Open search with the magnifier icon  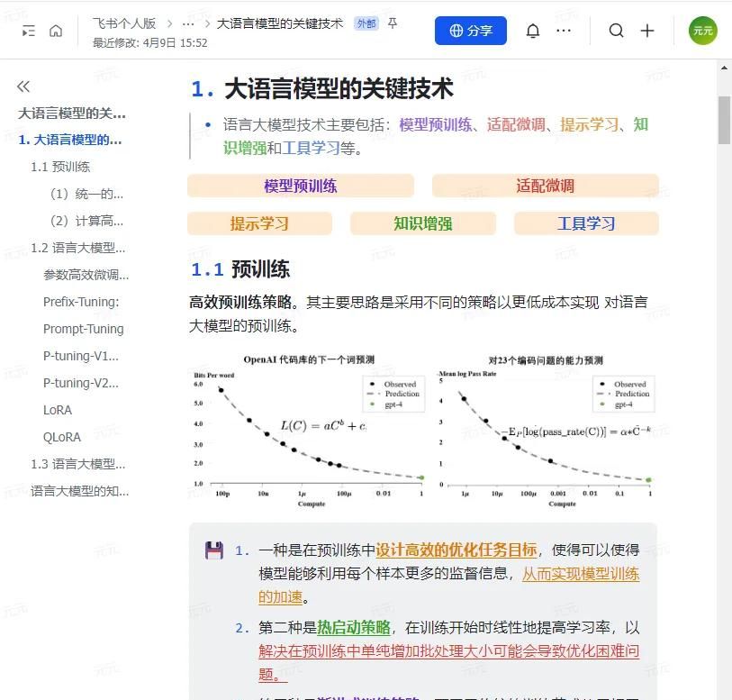point(616,30)
